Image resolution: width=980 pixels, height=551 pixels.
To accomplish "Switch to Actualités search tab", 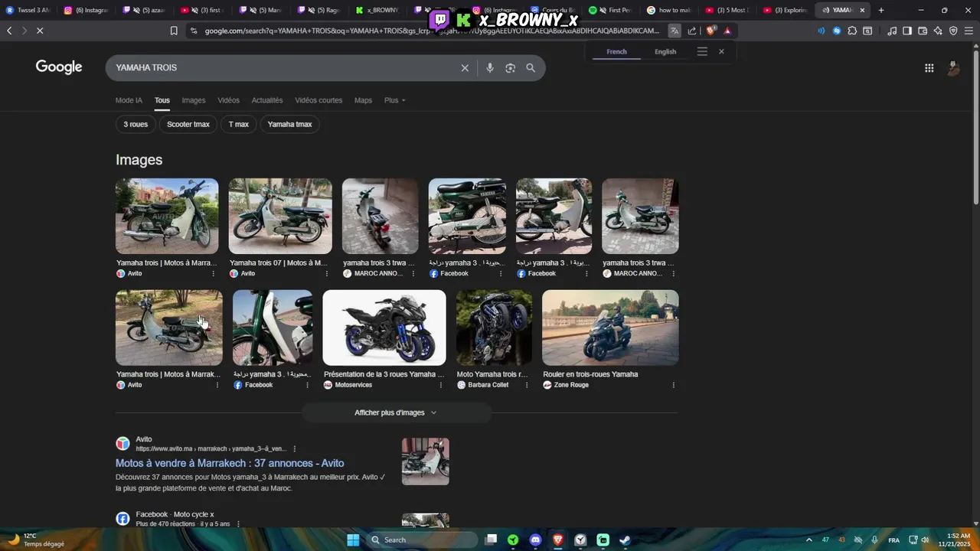I will pos(267,100).
